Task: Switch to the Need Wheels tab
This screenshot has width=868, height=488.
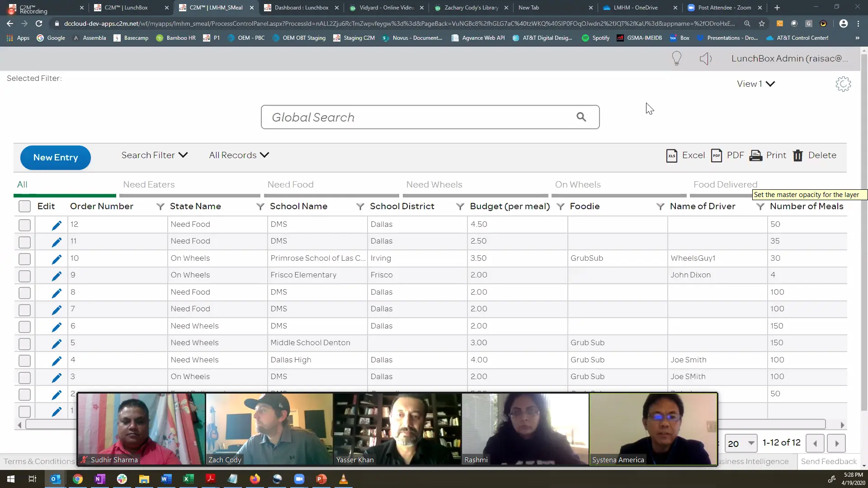Action: point(434,184)
